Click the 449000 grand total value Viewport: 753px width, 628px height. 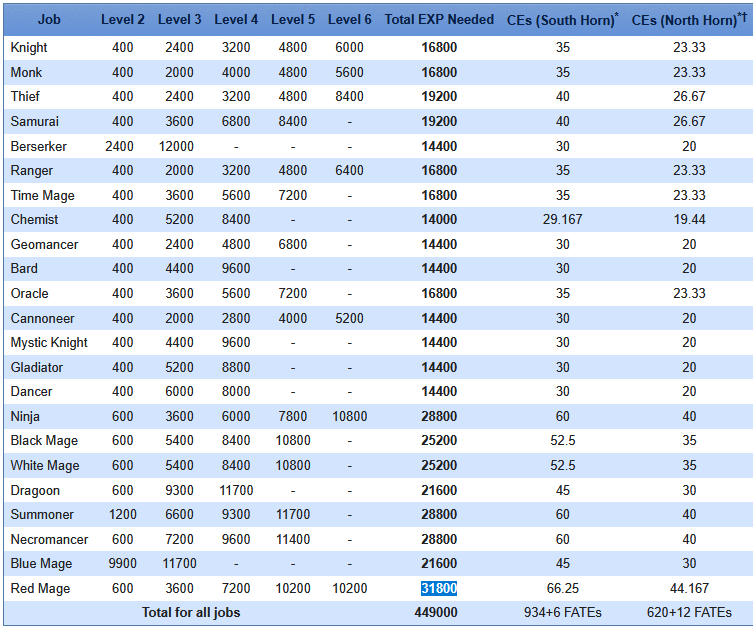(x=436, y=613)
